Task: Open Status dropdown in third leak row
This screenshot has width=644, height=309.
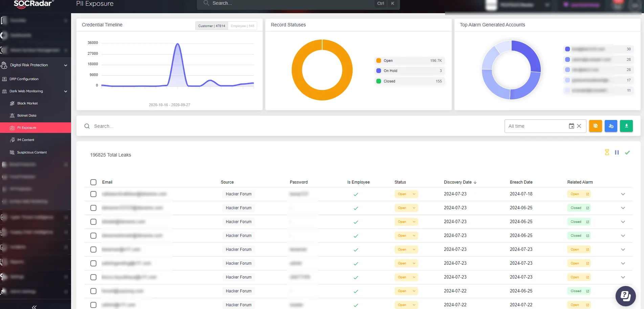Action: click(x=406, y=222)
